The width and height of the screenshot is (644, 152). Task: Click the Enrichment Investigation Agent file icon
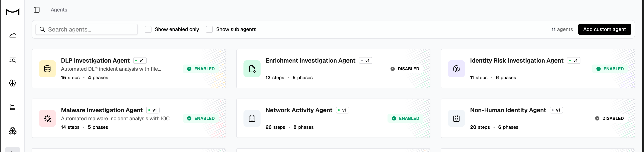point(252,69)
